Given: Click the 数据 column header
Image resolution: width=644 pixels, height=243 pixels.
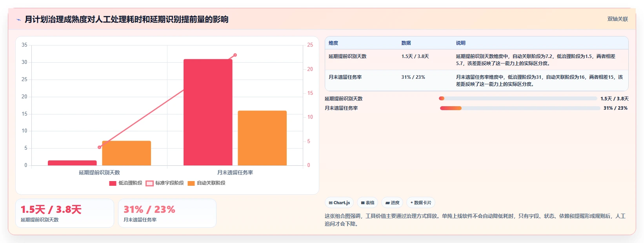Looking at the screenshot, I should click(x=406, y=43).
